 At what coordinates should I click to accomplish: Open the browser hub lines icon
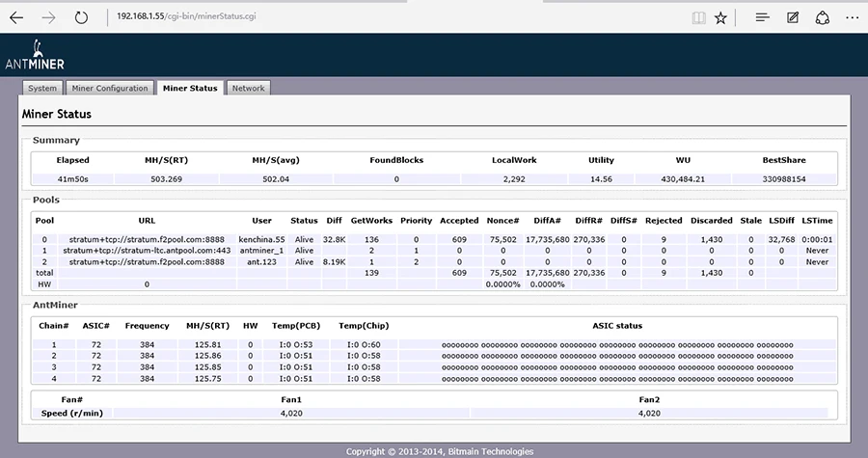click(762, 17)
